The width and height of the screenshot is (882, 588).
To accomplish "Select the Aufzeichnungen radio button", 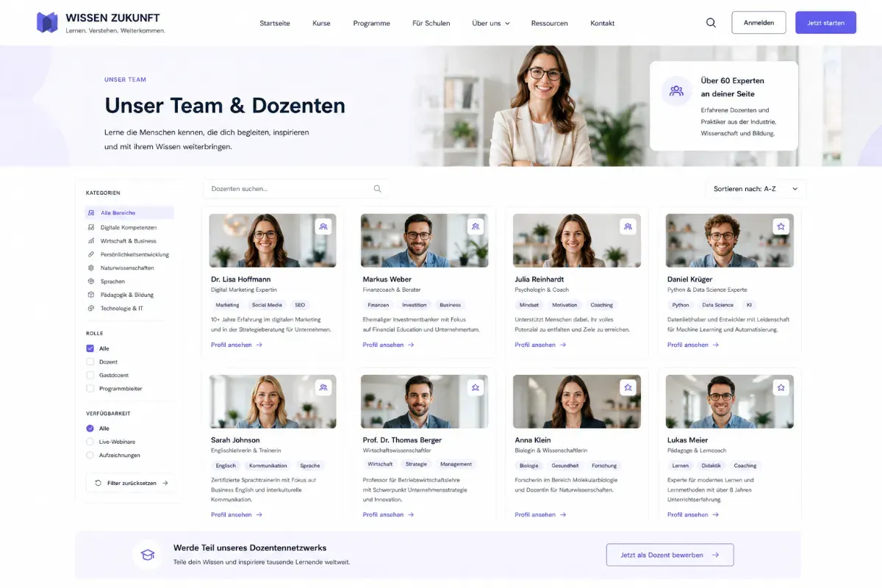I will pos(90,455).
